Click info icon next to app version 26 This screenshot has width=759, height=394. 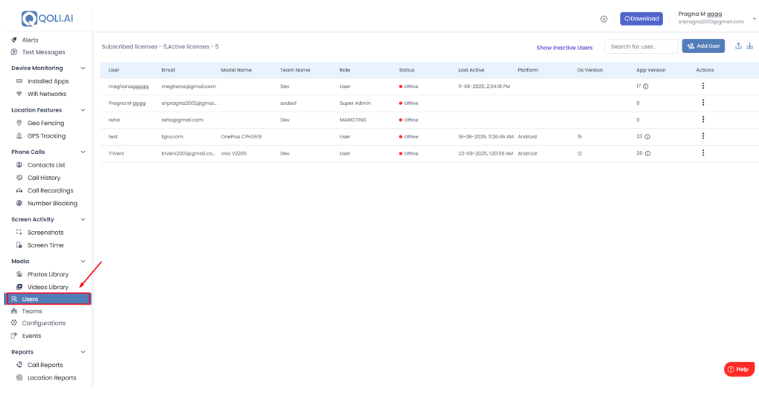(648, 153)
